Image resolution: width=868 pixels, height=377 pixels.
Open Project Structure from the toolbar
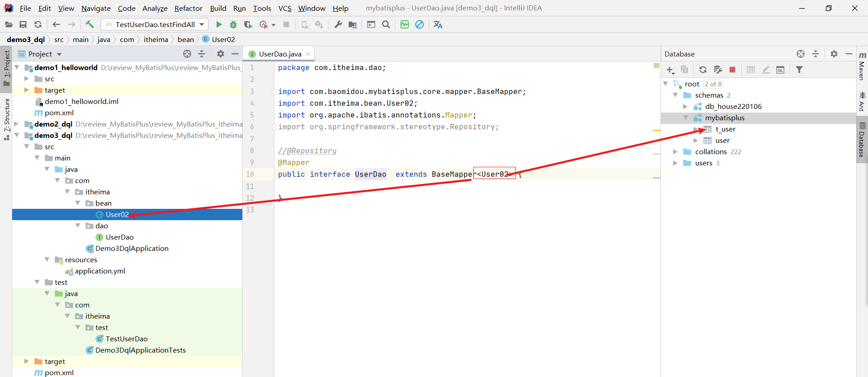(353, 24)
